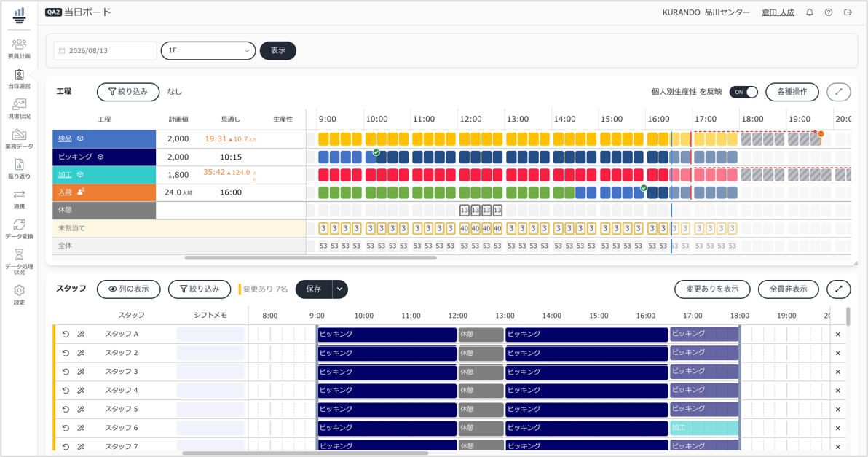Open the 要員計画 sidebar icon
The height and width of the screenshot is (457, 868).
[x=19, y=48]
